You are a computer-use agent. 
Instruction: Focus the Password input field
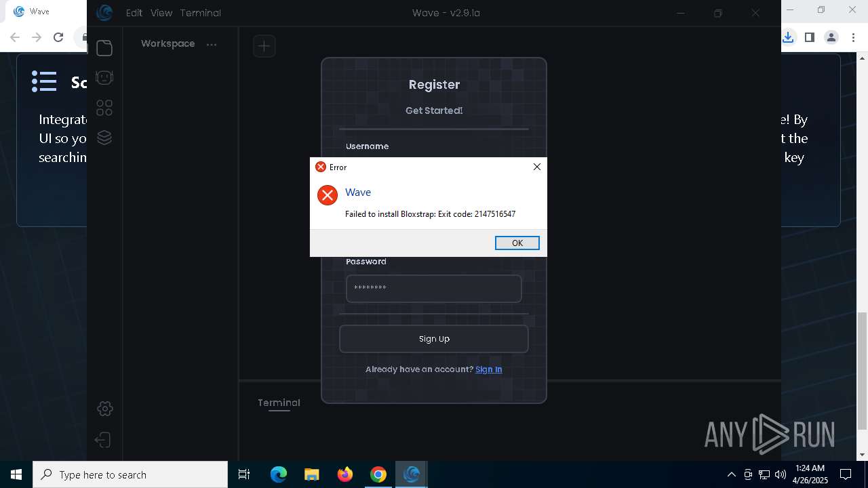434,288
